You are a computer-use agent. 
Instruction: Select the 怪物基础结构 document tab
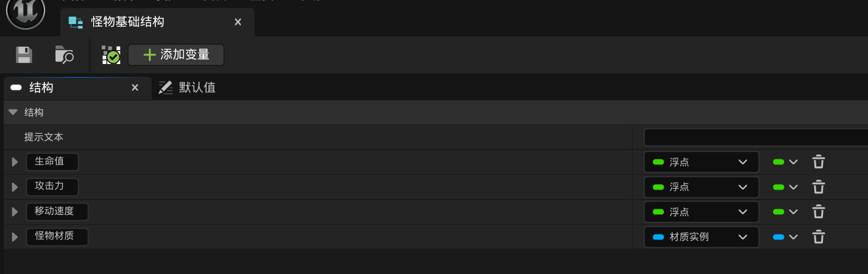(x=128, y=22)
